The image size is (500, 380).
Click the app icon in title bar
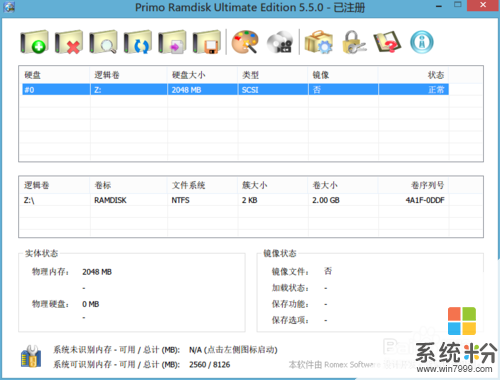[x=9, y=7]
